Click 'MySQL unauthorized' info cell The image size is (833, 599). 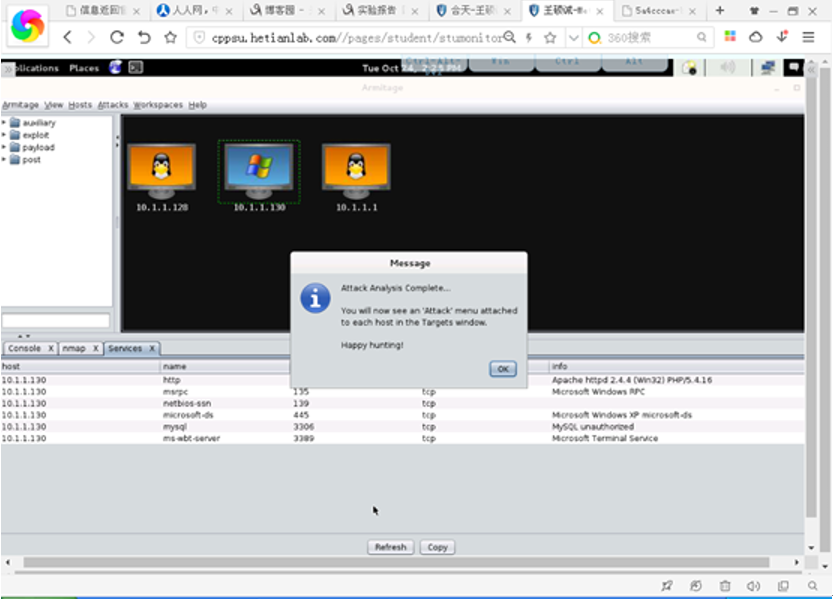pos(593,427)
